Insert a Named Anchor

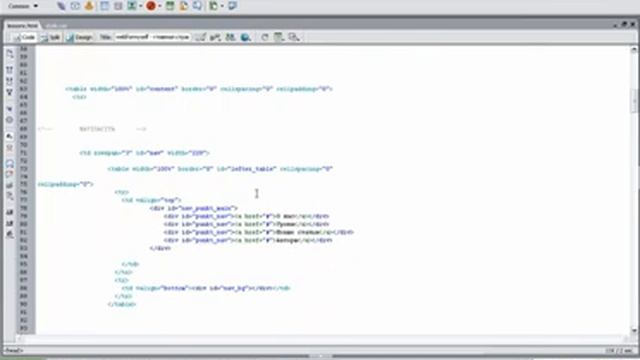tap(89, 6)
